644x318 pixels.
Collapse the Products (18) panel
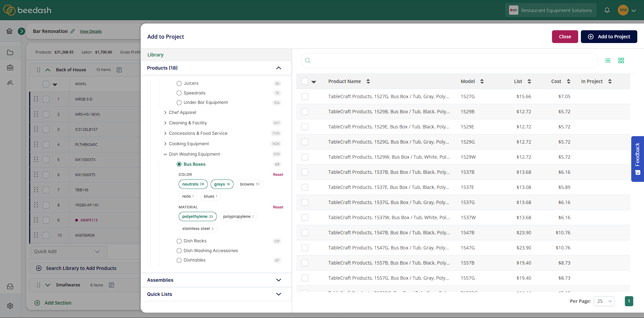(278, 68)
